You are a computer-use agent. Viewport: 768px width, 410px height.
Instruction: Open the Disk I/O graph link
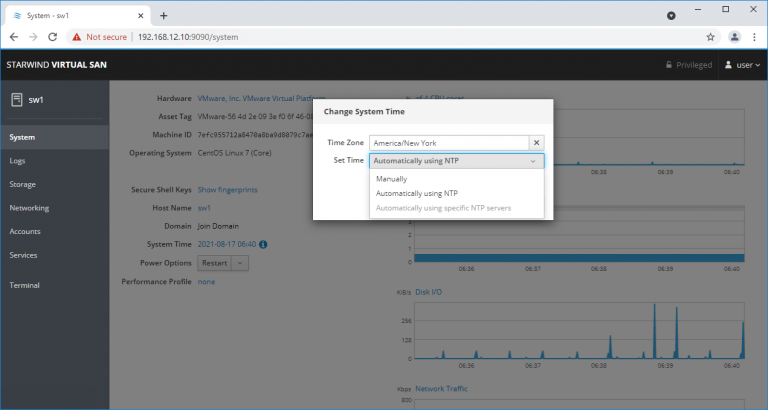[x=429, y=292]
